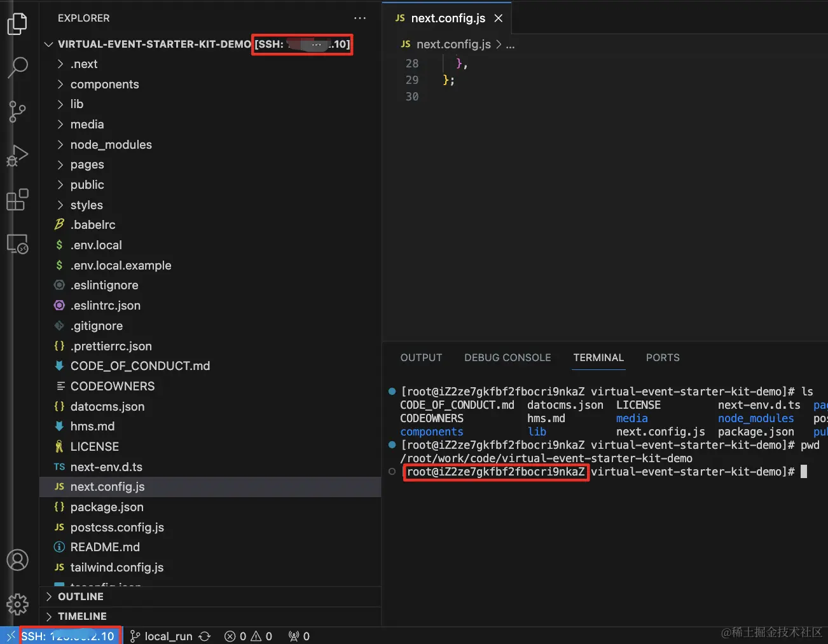
Task: Open the .gitignore file
Action: click(x=210, y=326)
